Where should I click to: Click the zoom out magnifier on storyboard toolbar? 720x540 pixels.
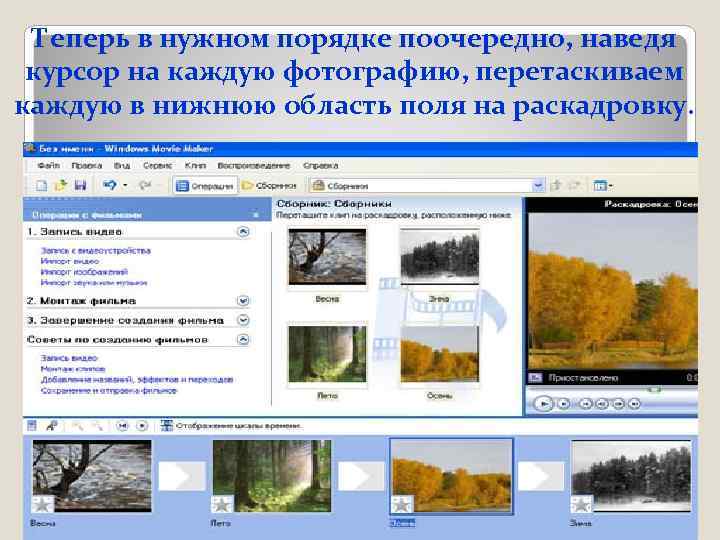pos(96,426)
